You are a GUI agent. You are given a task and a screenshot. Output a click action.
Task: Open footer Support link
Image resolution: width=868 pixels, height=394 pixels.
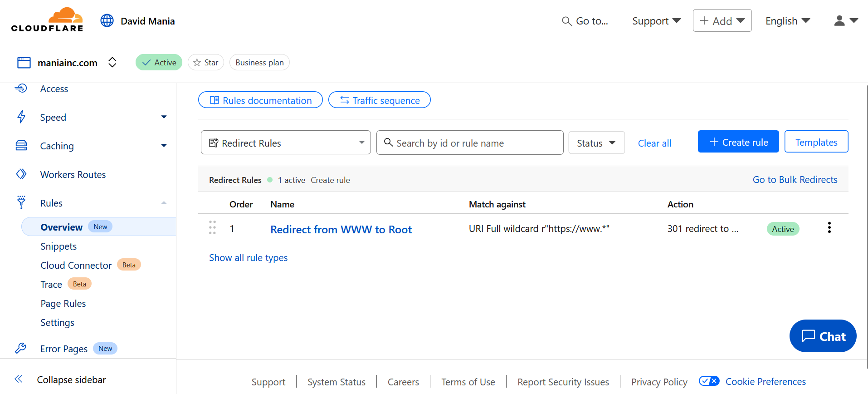point(268,382)
